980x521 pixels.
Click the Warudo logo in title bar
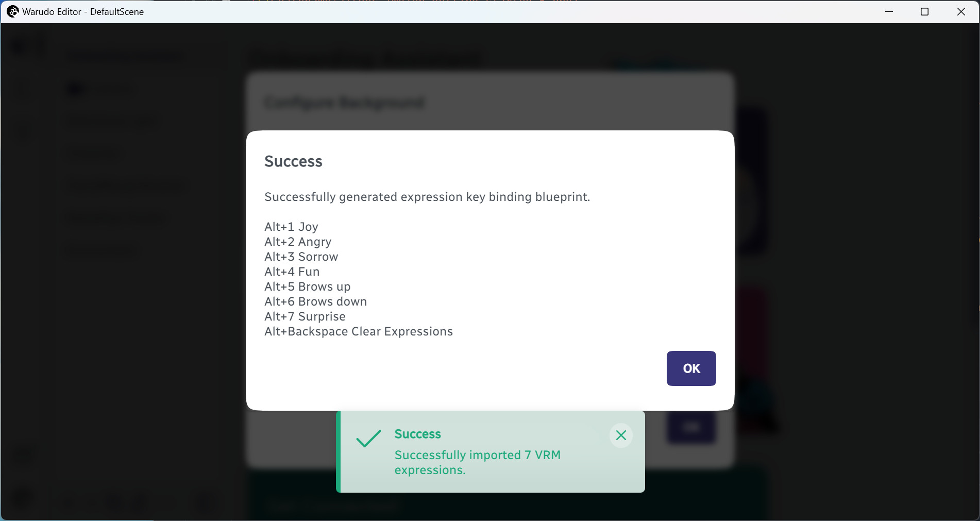point(12,11)
